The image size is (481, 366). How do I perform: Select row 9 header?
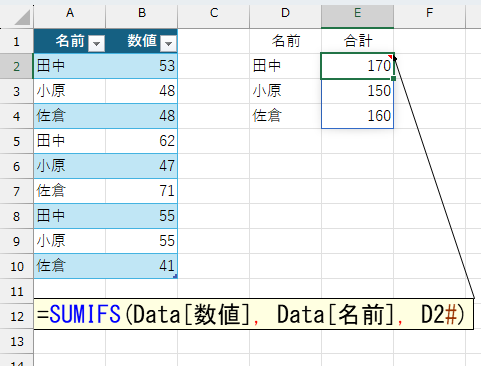click(17, 241)
